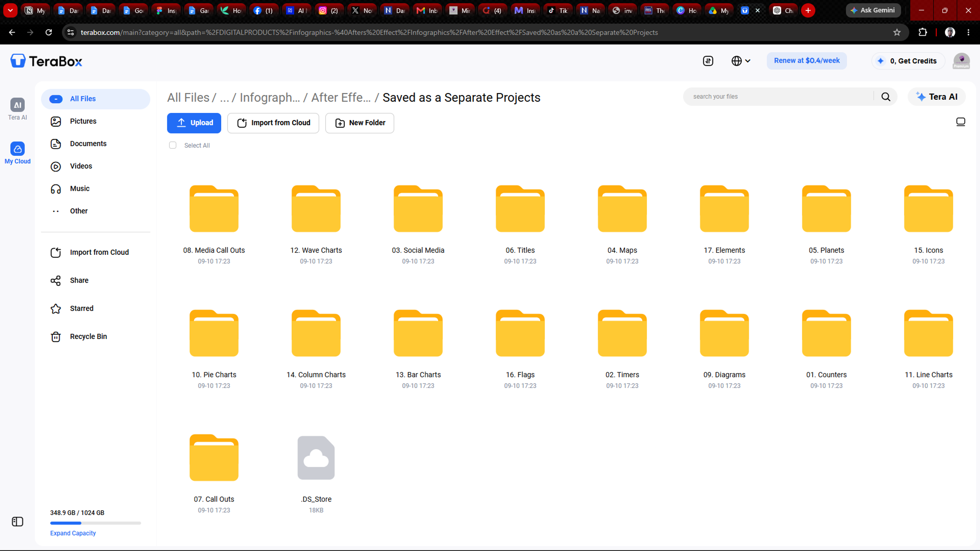Open the user profile avatar

[961, 61]
